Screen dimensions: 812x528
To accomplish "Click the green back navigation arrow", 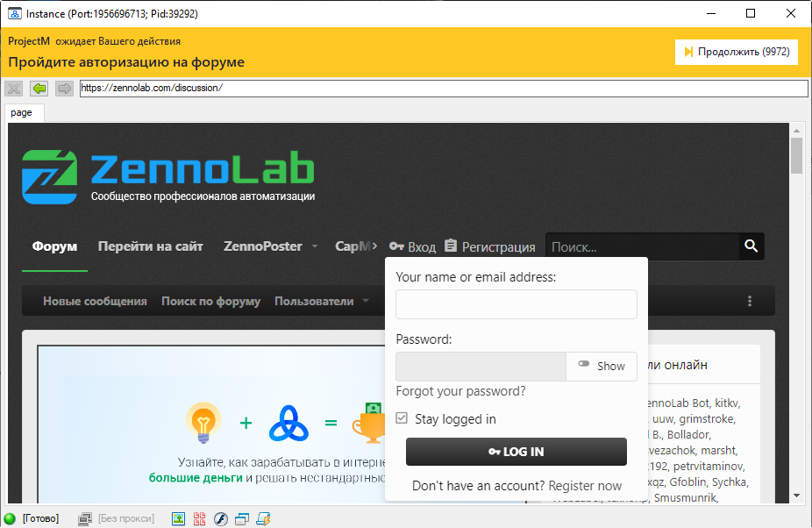I will coord(39,89).
